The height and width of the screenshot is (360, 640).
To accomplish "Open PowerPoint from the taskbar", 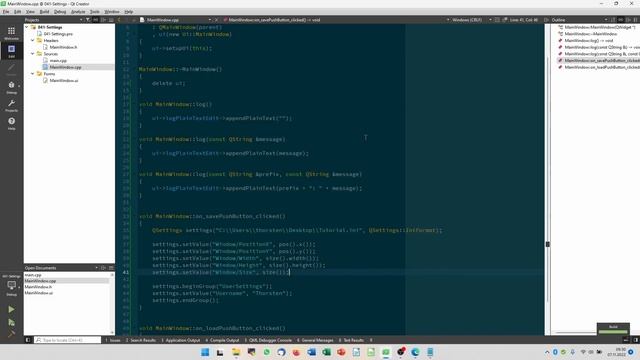I will (341, 352).
